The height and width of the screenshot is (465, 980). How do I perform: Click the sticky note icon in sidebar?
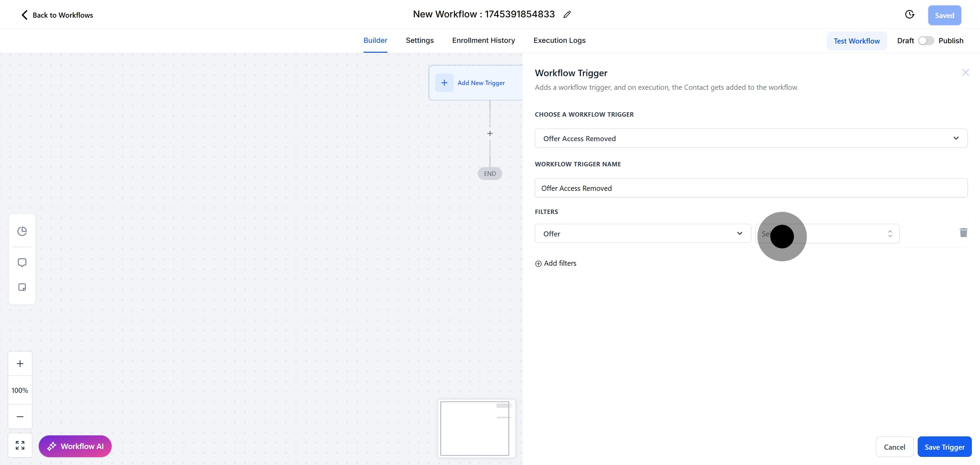22,287
